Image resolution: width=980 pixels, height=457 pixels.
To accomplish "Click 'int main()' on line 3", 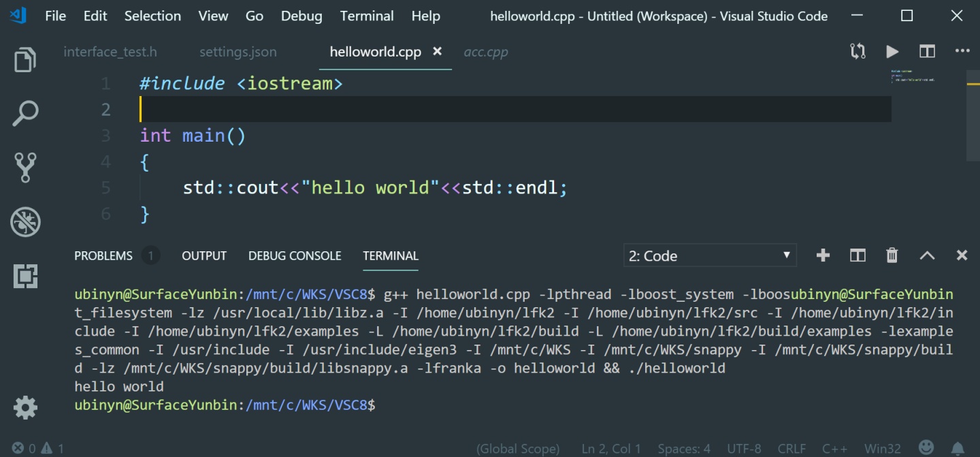I will pos(193,136).
